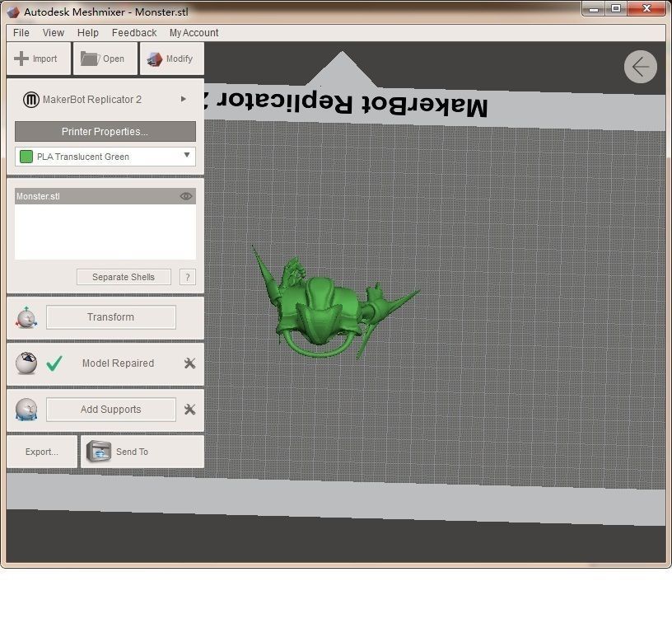Open the File menu
The height and width of the screenshot is (642, 672).
pyautogui.click(x=21, y=33)
